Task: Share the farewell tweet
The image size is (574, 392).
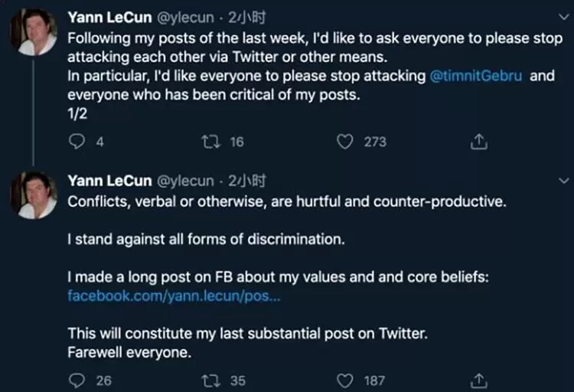Action: pyautogui.click(x=478, y=380)
